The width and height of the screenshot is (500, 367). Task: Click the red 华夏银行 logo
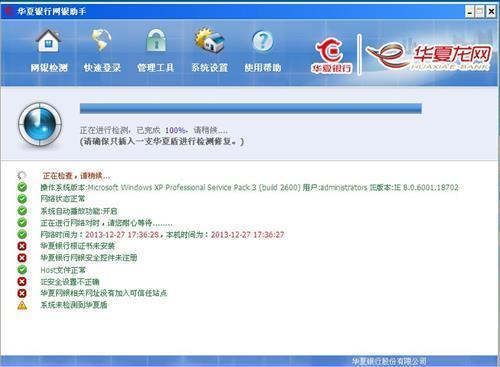coord(331,56)
